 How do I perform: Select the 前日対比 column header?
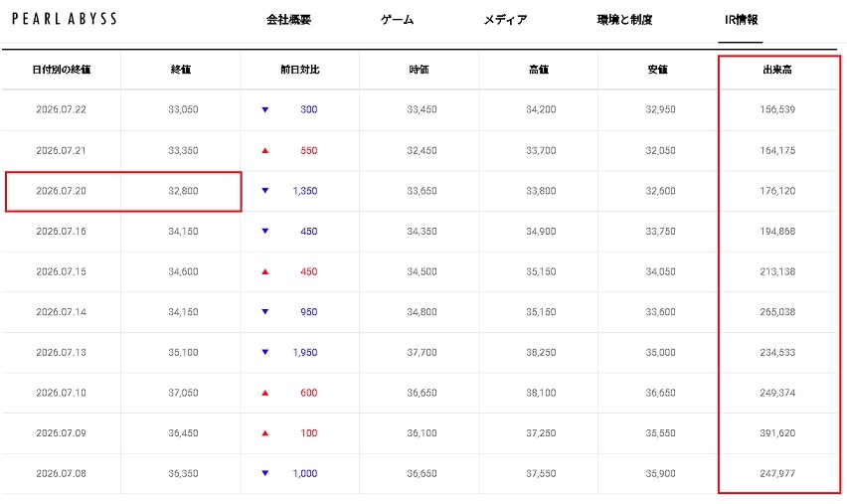(x=300, y=70)
